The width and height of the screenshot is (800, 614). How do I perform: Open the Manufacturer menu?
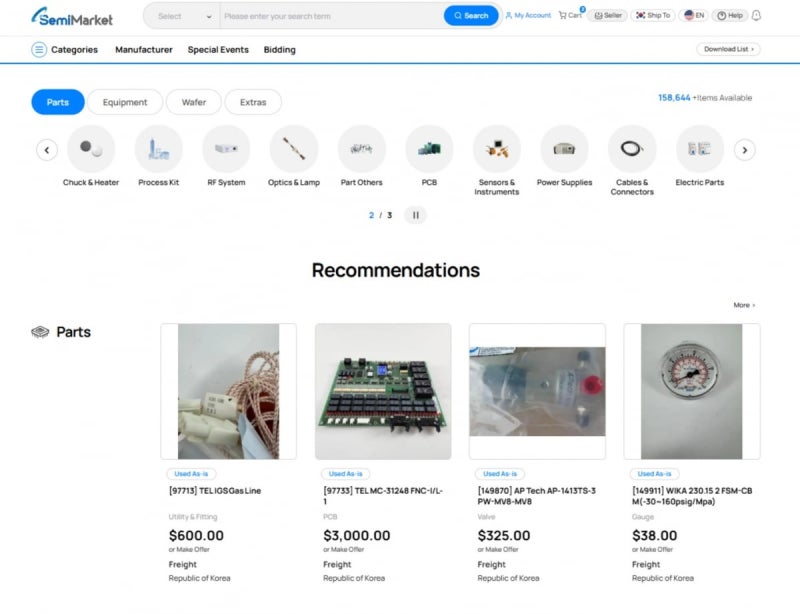coord(144,50)
